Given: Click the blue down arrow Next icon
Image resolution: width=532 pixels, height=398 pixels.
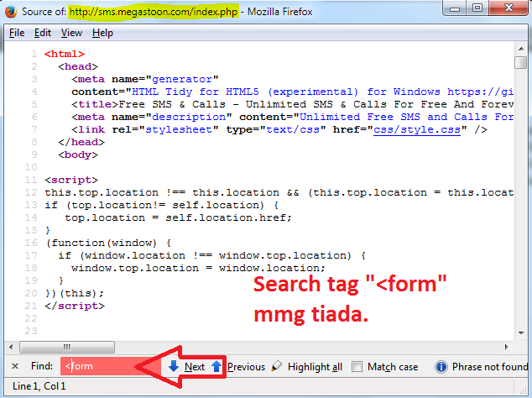Looking at the screenshot, I should (x=174, y=366).
